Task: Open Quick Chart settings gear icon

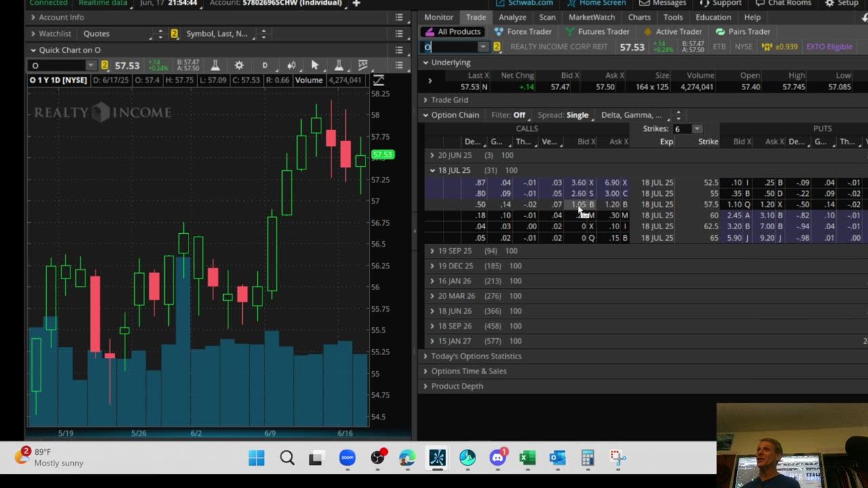Action: click(239, 65)
